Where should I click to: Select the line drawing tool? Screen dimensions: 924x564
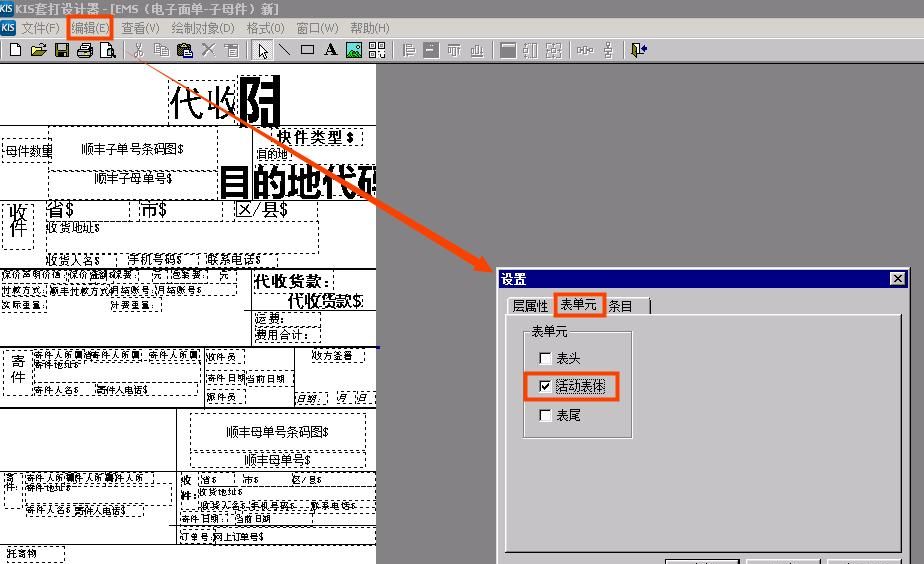click(285, 50)
